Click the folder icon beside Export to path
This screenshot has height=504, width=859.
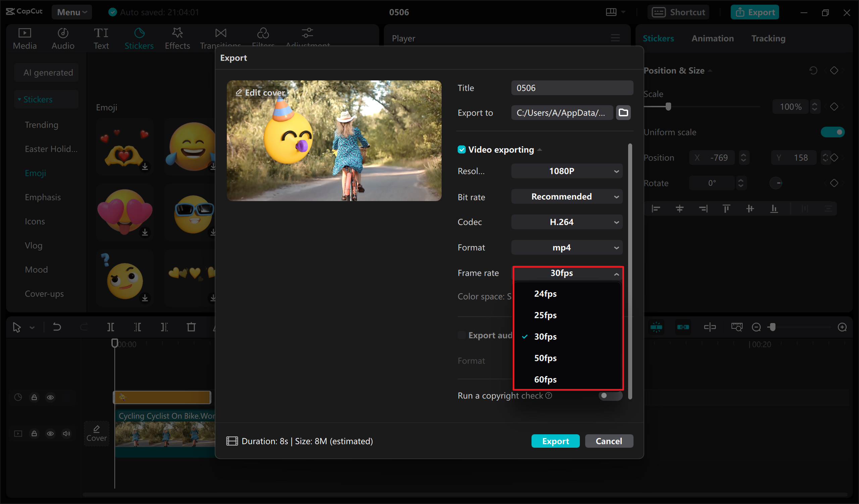pyautogui.click(x=623, y=112)
